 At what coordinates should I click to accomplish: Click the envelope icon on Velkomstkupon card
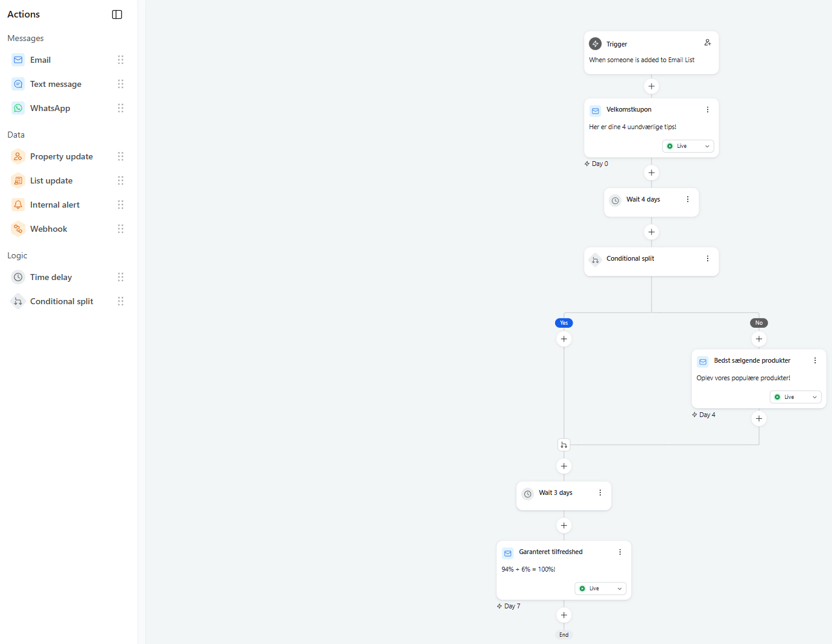[x=595, y=111]
